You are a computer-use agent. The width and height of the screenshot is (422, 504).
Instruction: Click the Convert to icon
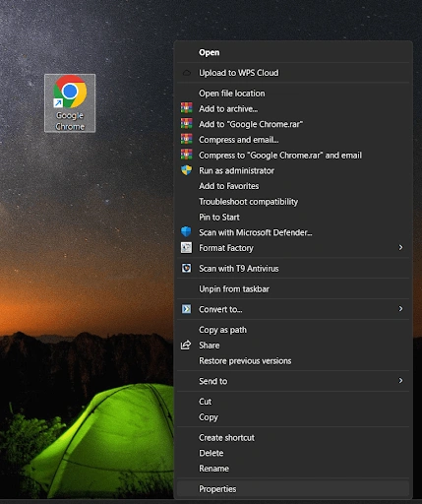187,309
